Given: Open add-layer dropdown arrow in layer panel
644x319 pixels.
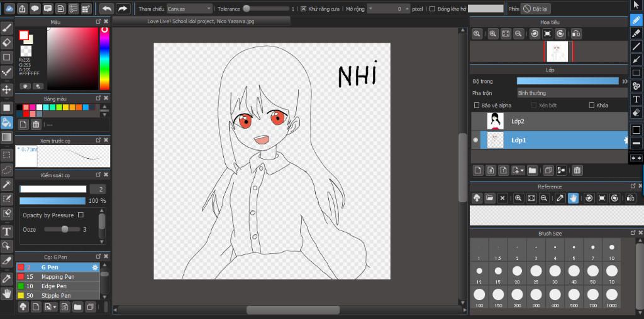Looking at the screenshot, I should [x=521, y=170].
